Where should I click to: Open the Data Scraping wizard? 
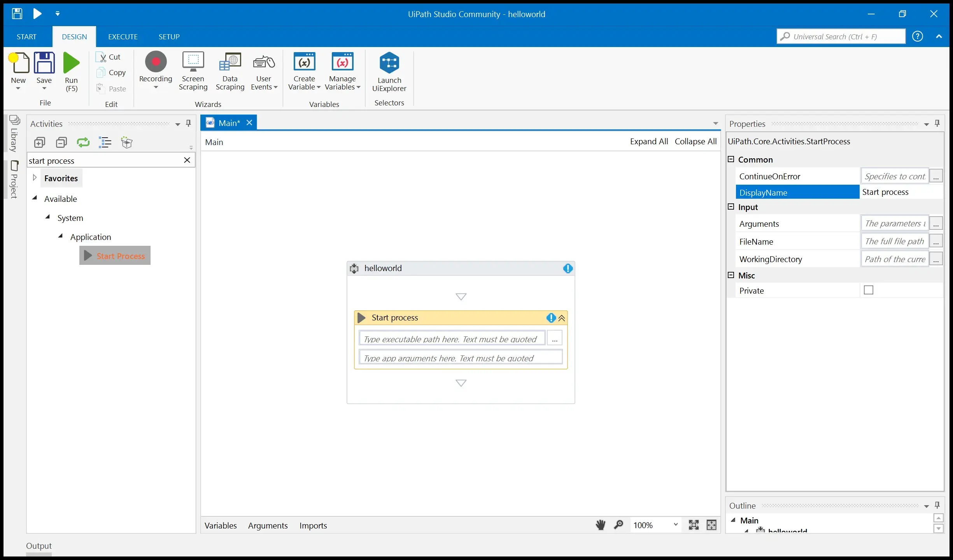(230, 71)
